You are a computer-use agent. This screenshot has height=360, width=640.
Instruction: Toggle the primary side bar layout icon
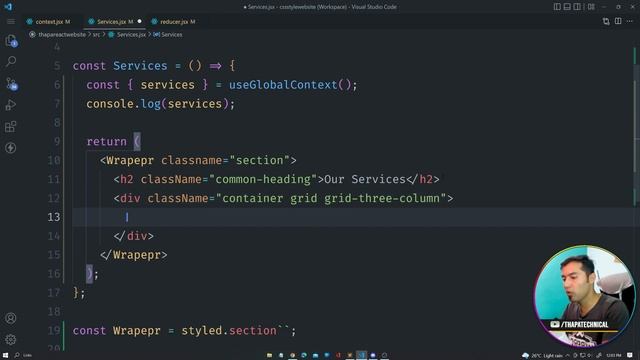coord(557,7)
